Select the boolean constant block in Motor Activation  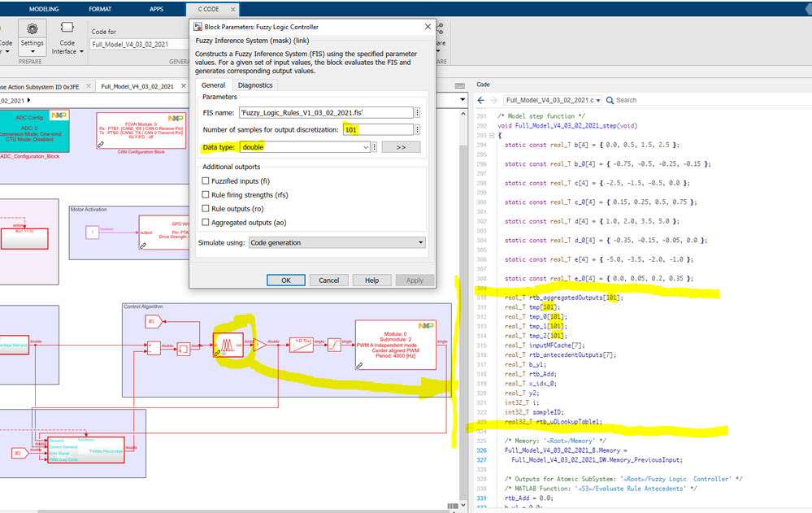(x=92, y=233)
